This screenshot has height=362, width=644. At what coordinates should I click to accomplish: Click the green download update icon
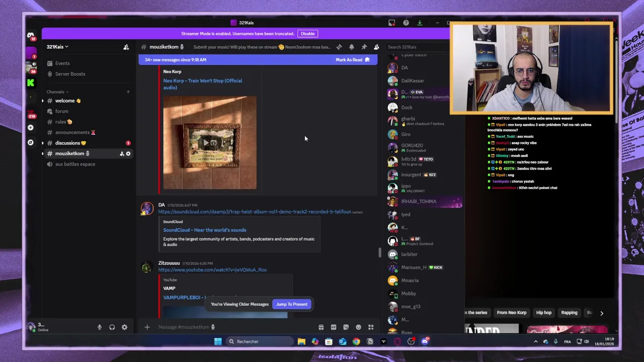(420, 23)
